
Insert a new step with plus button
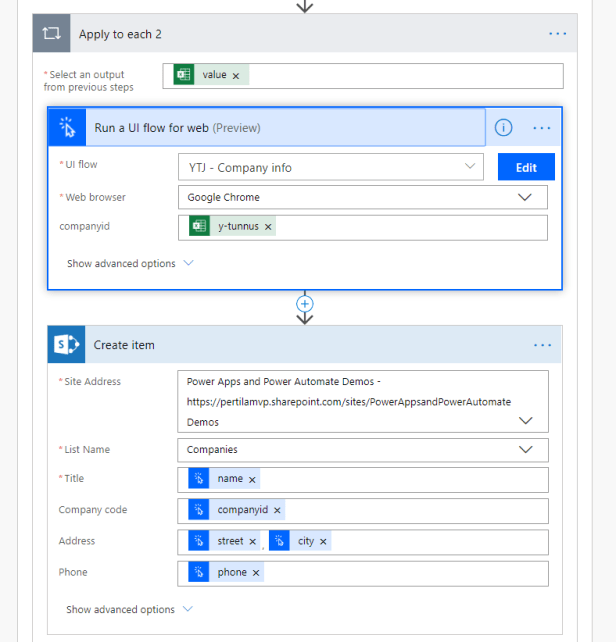pyautogui.click(x=304, y=304)
